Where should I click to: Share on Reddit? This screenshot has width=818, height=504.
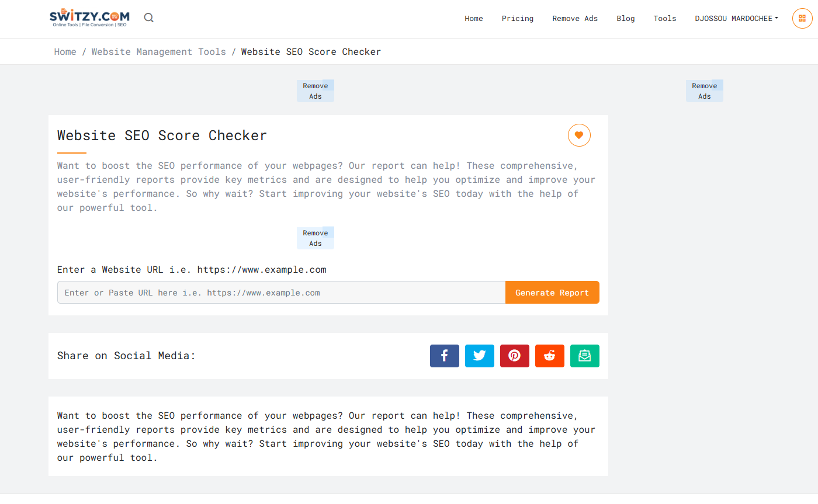click(549, 356)
